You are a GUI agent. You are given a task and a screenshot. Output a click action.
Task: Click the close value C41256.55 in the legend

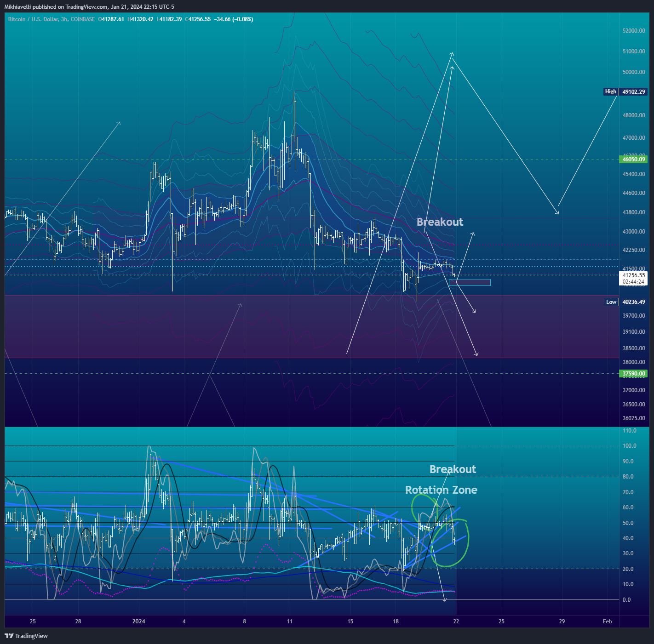click(x=198, y=19)
